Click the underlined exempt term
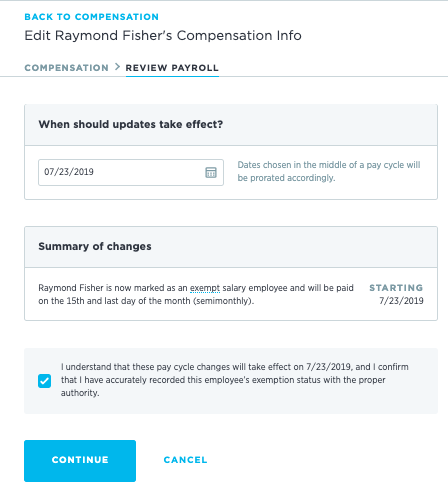448x495 pixels. 205,288
